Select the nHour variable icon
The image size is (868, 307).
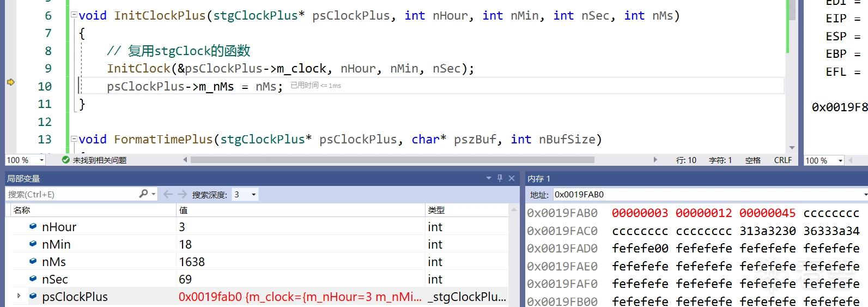pyautogui.click(x=33, y=226)
